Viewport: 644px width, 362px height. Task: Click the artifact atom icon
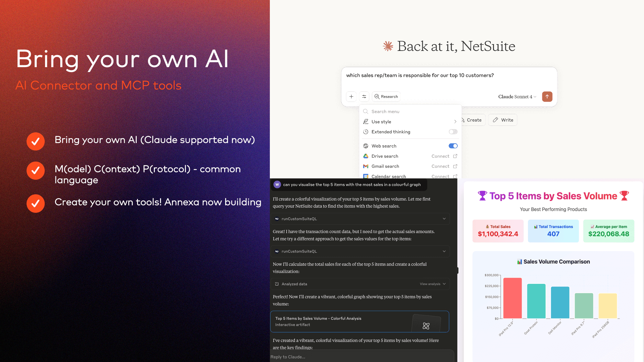coord(426,326)
